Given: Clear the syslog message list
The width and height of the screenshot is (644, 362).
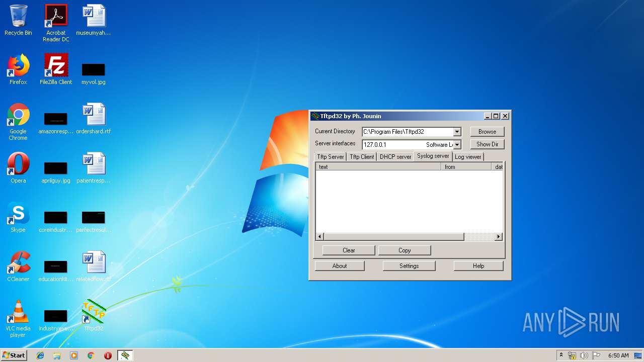Looking at the screenshot, I should (x=349, y=250).
